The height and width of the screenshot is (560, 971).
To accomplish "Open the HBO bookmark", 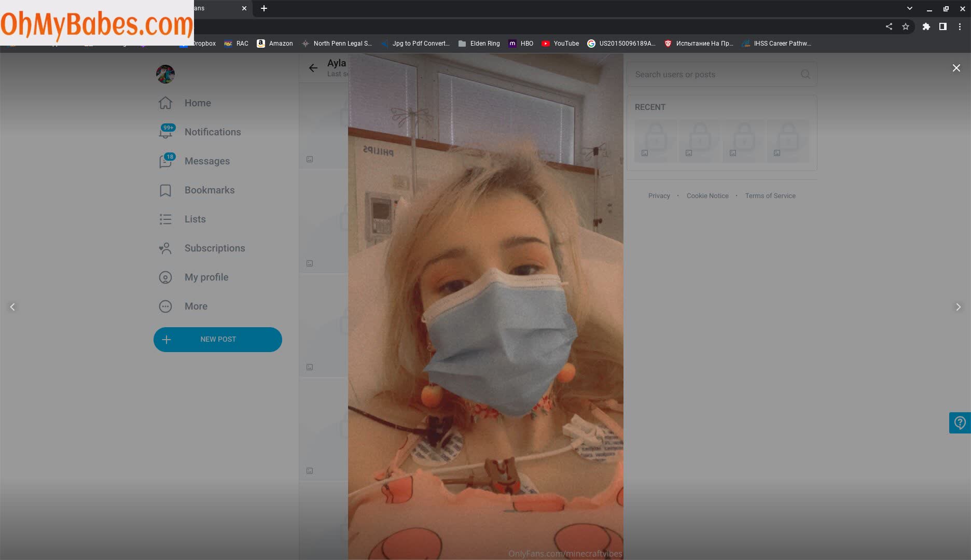I will 521,44.
